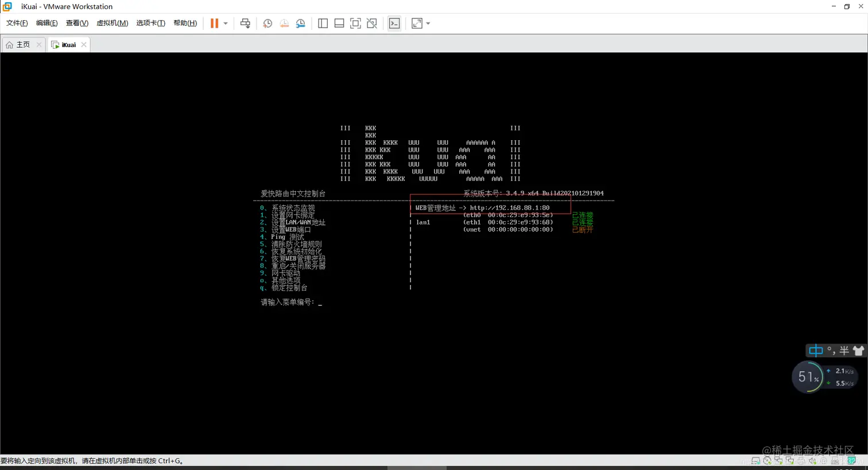Click the CD/DVD device status icon
This screenshot has height=470, width=868.
(x=768, y=461)
